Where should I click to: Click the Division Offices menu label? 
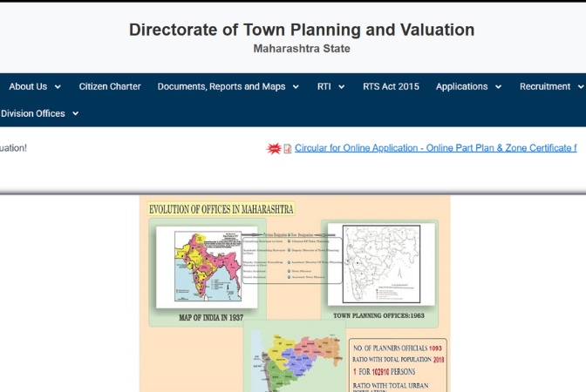click(33, 114)
